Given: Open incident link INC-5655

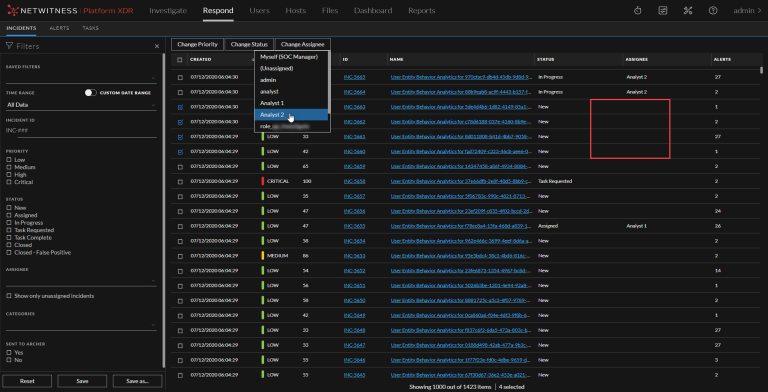Looking at the screenshot, I should click(354, 226).
